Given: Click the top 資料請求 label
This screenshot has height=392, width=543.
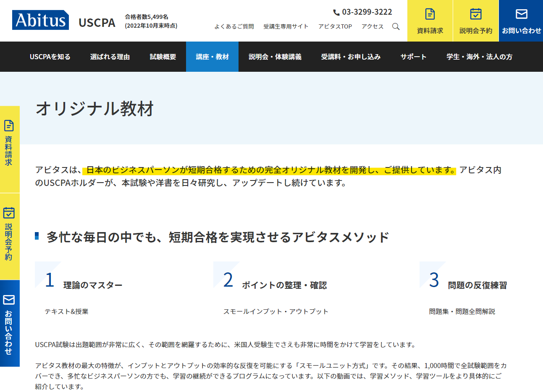Looking at the screenshot, I should point(430,31).
